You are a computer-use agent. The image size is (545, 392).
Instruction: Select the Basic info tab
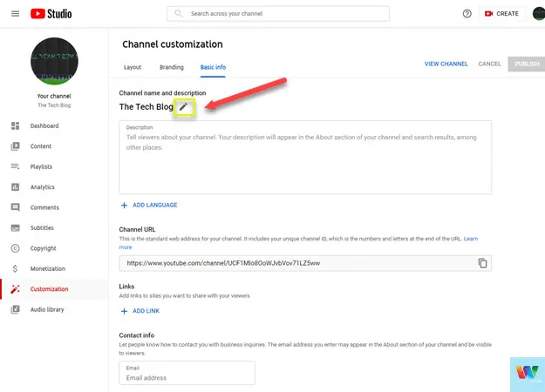coord(213,67)
